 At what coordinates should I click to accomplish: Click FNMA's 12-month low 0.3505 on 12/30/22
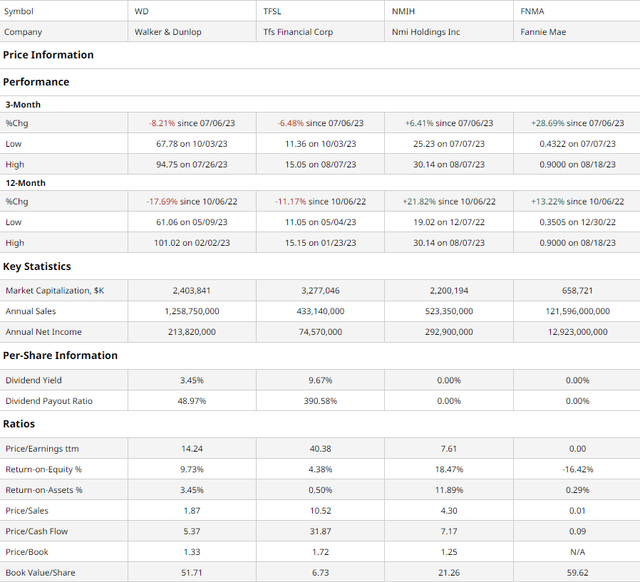click(578, 222)
